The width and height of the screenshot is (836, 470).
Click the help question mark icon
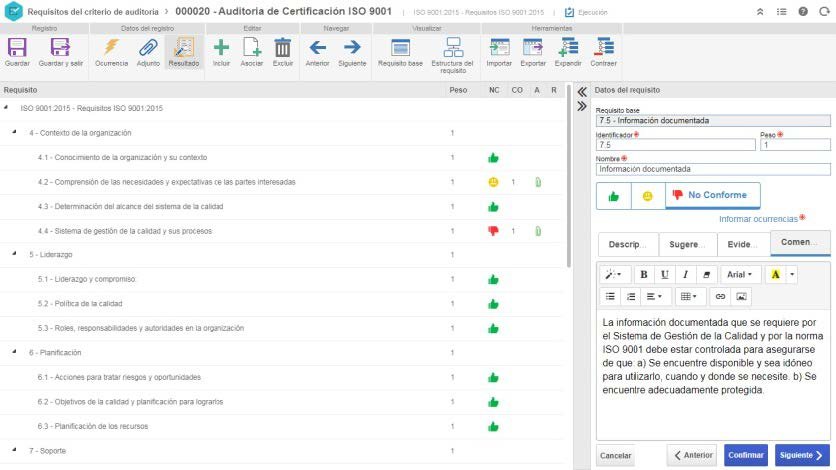[803, 12]
